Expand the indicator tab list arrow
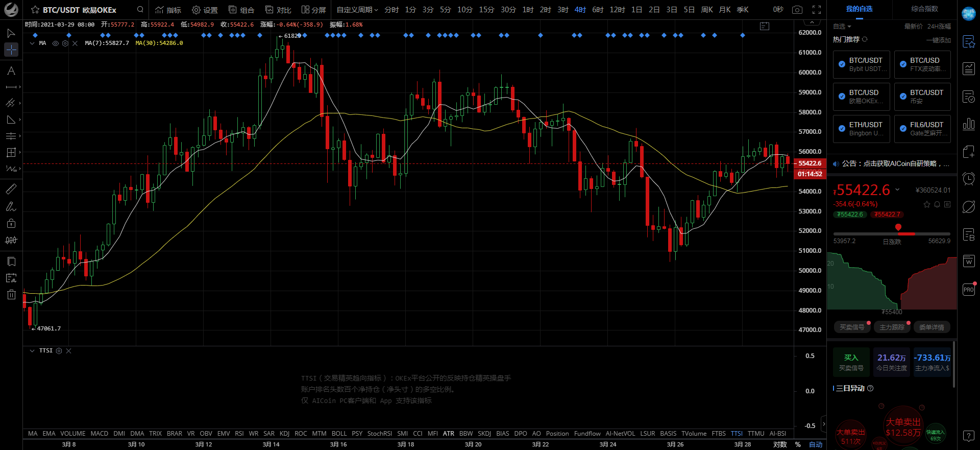The height and width of the screenshot is (450, 980). coord(823,424)
